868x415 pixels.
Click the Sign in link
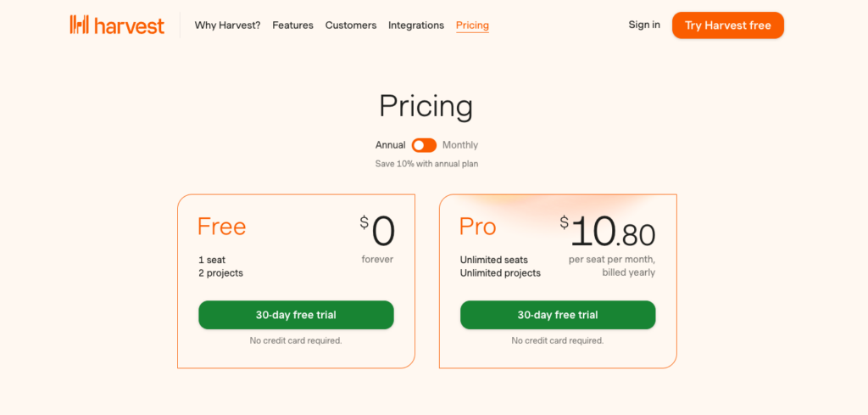(644, 25)
